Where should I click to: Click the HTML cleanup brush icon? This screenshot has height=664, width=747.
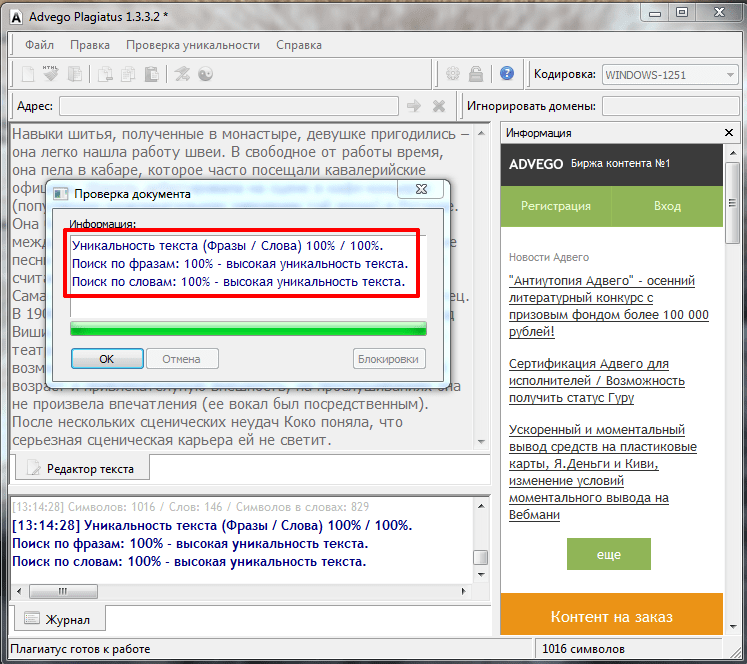pos(50,73)
